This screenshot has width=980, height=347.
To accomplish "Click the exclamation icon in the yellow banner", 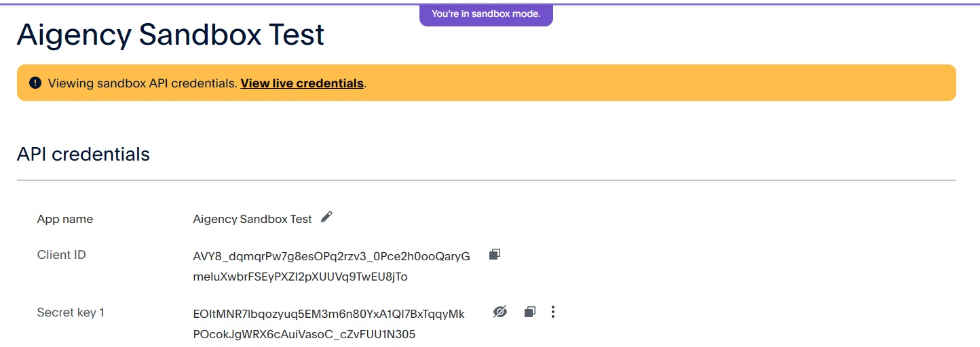I will tap(35, 83).
